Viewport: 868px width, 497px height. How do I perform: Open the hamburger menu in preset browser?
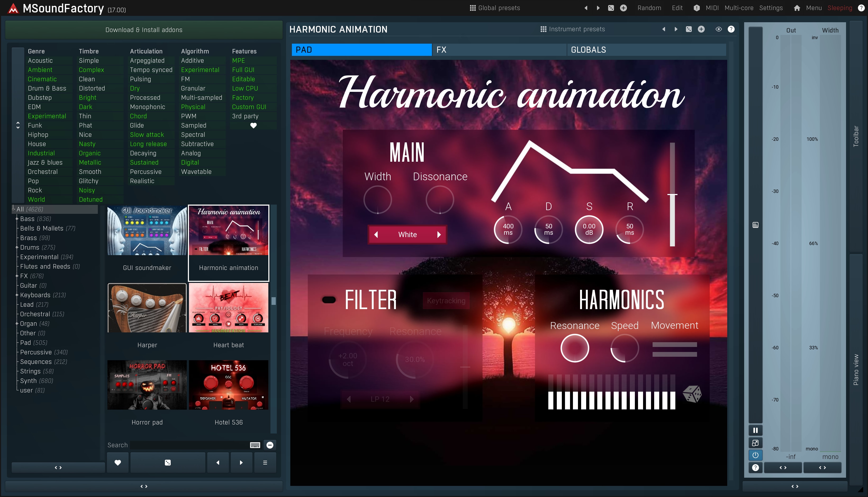point(265,463)
